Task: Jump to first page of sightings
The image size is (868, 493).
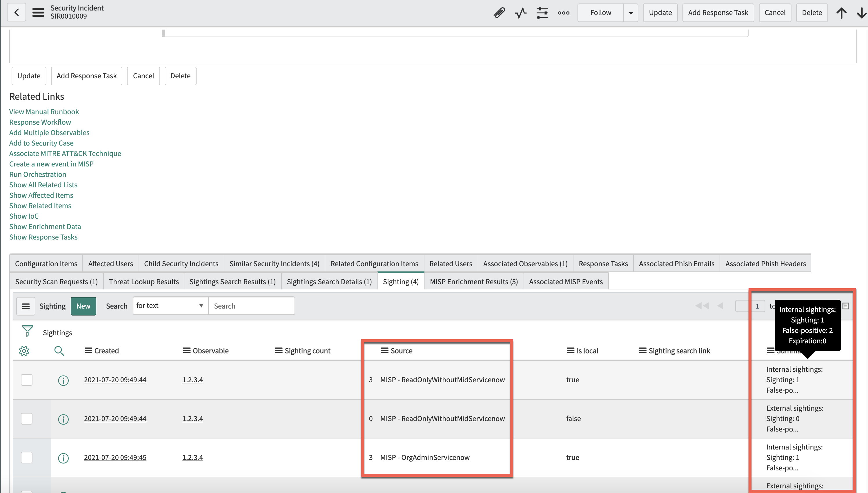Action: 702,306
